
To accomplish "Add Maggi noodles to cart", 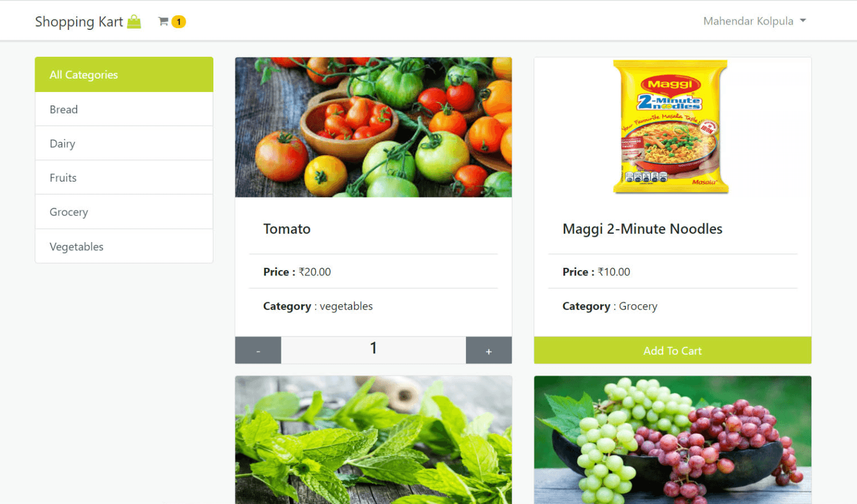I will click(x=673, y=350).
